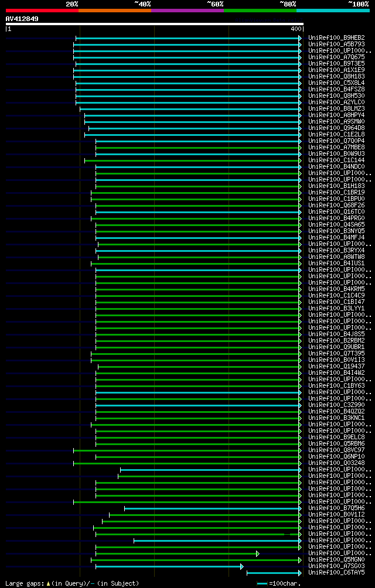Image resolution: width=375 pixels, height=588 pixels.
Task: Select label UniRef100_B4MFJ4
Action: pos(336,237)
